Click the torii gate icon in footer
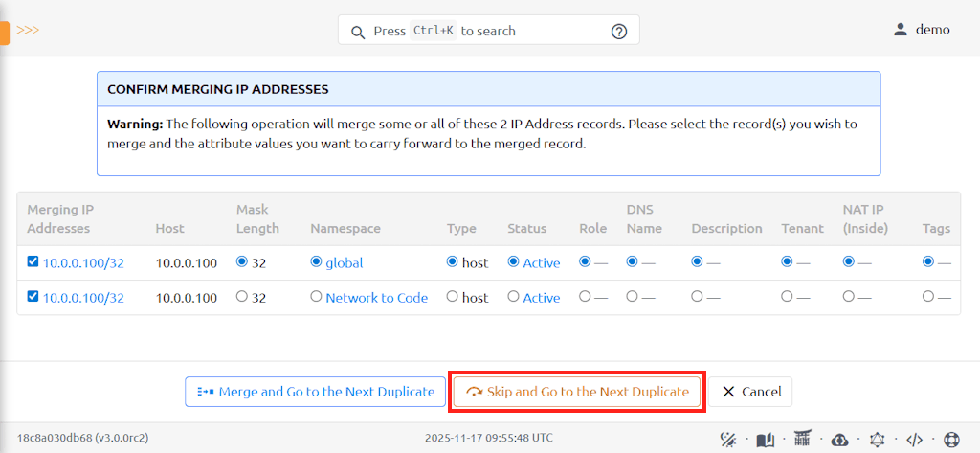 point(802,440)
